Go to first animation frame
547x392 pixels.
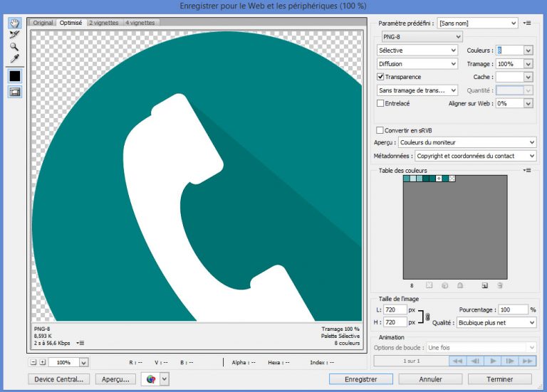457,361
